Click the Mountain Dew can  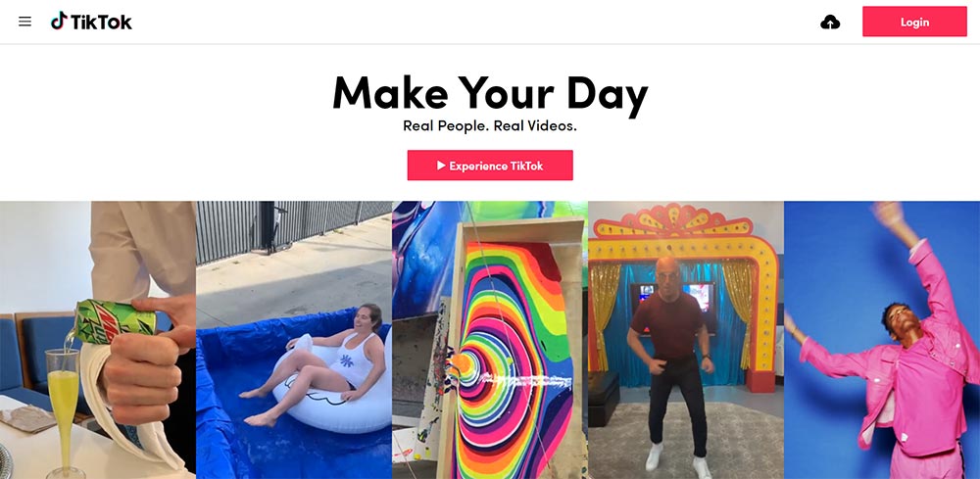[115, 321]
